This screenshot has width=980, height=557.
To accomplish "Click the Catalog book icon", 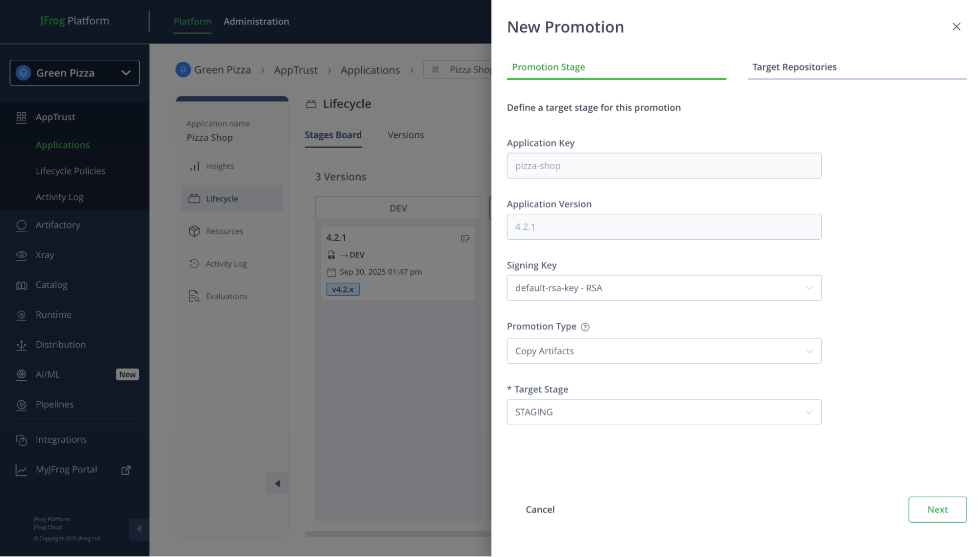I will coord(21,285).
